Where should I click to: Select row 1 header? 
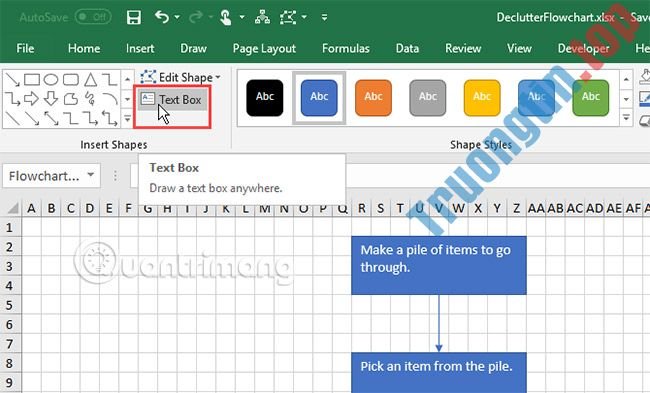pos(10,228)
